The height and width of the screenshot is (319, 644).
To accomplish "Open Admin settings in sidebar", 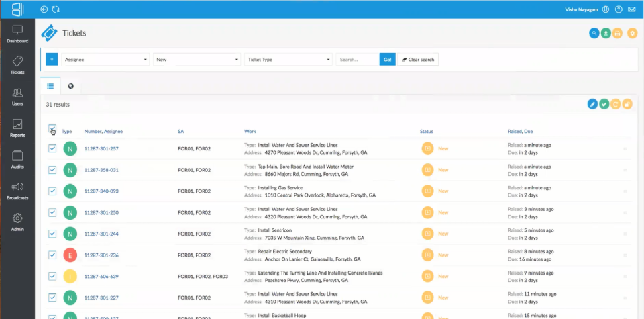I will tap(17, 223).
